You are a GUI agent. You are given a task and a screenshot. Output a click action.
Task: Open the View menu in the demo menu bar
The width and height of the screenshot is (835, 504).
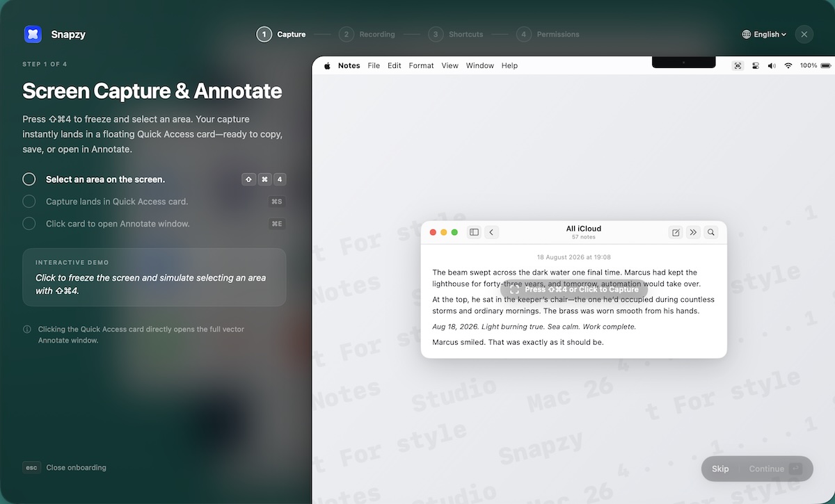[450, 65]
